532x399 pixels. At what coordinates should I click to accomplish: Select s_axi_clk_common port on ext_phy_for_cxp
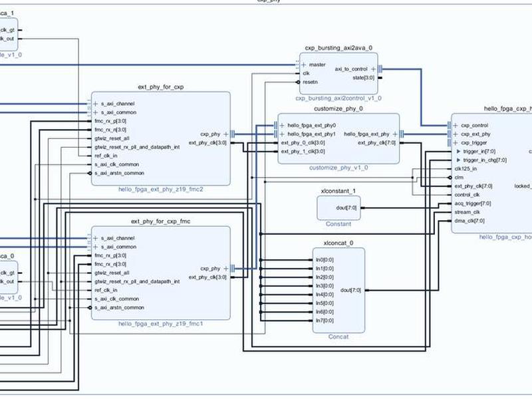tap(117, 164)
